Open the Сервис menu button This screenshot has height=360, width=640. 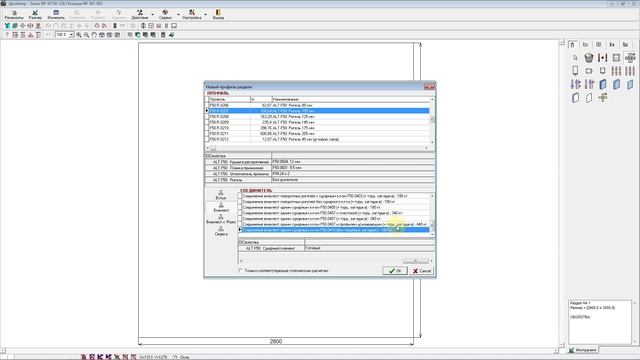click(165, 15)
